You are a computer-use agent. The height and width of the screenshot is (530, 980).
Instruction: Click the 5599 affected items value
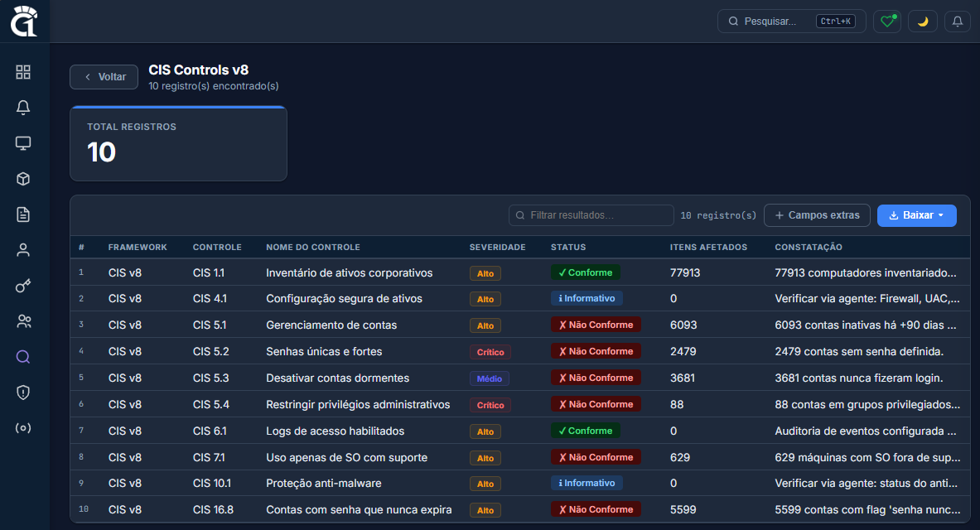click(x=683, y=510)
